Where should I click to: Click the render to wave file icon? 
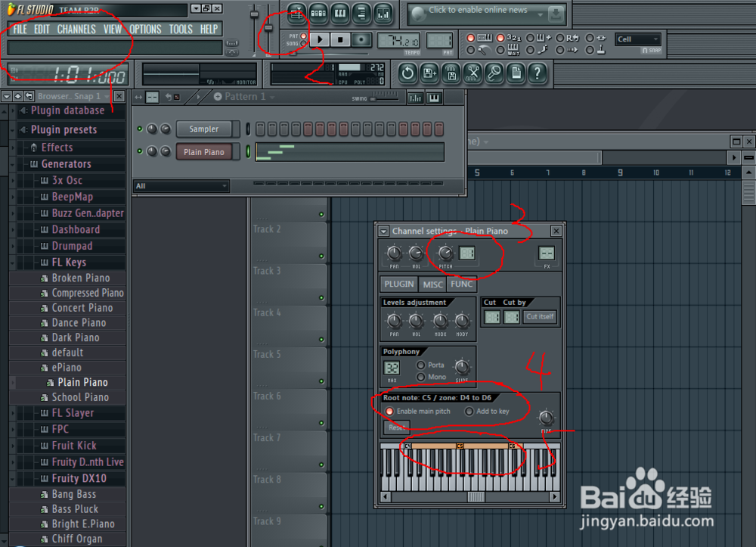(x=451, y=73)
